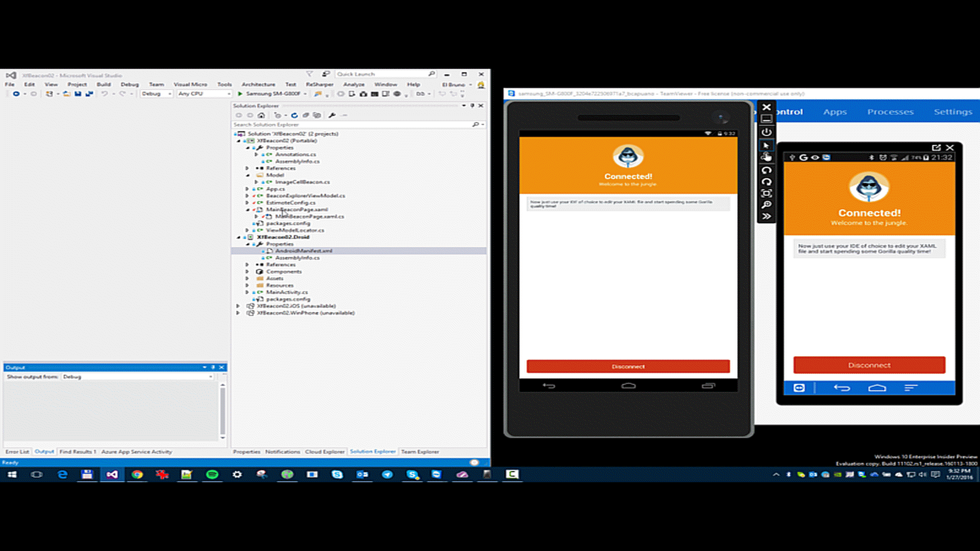Screen dimensions: 980x551
Task: Pin the Solution Explorer panel
Action: (472, 106)
